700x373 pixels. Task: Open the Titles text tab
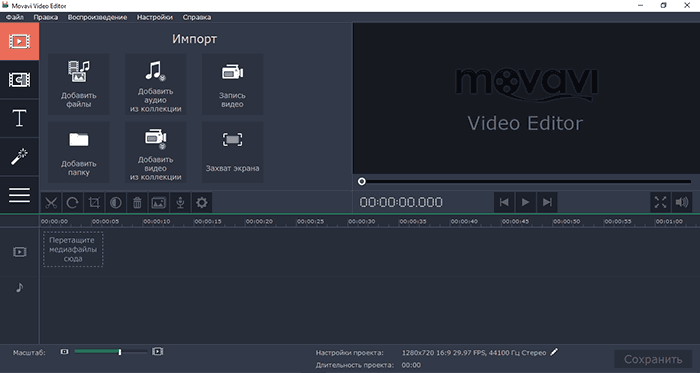(19, 118)
